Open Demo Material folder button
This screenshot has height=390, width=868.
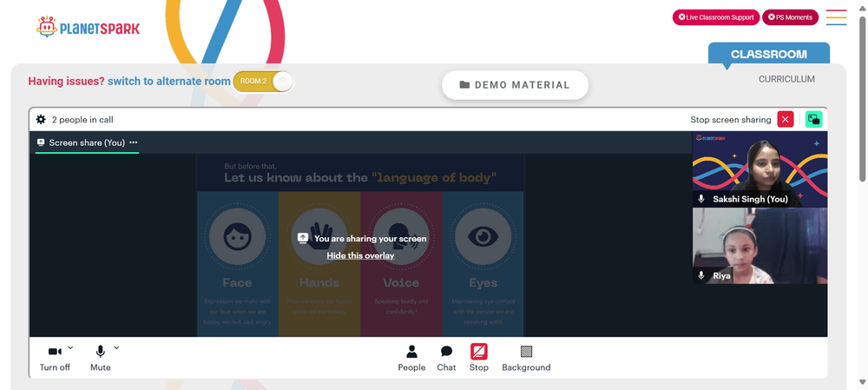[x=515, y=85]
